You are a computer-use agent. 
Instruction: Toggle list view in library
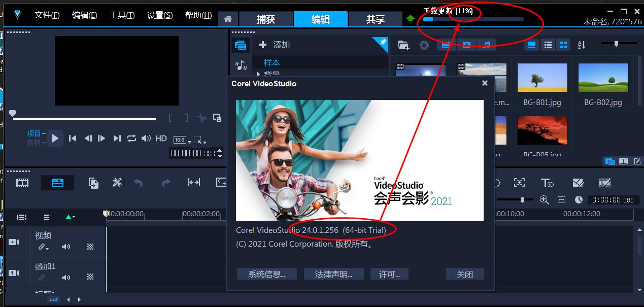click(548, 45)
